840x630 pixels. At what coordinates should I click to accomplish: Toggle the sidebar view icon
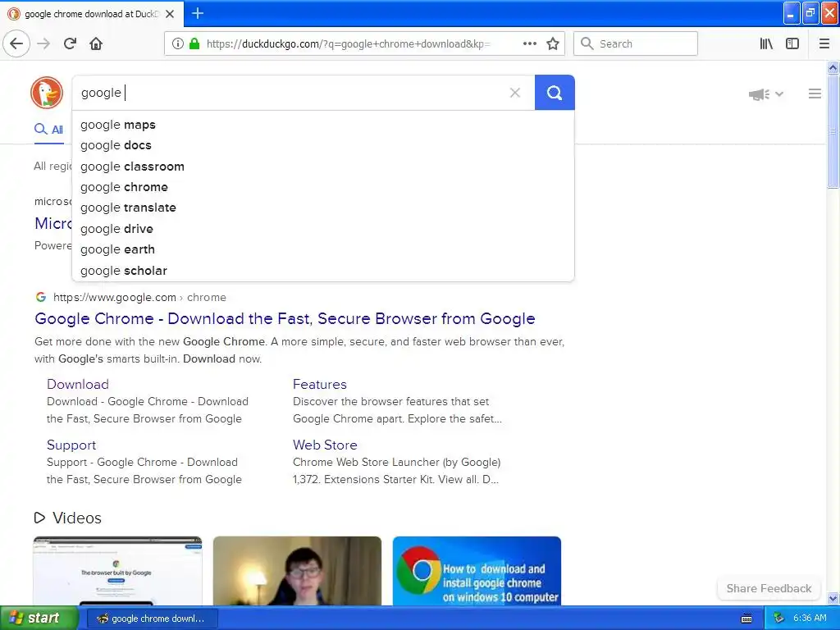792,44
